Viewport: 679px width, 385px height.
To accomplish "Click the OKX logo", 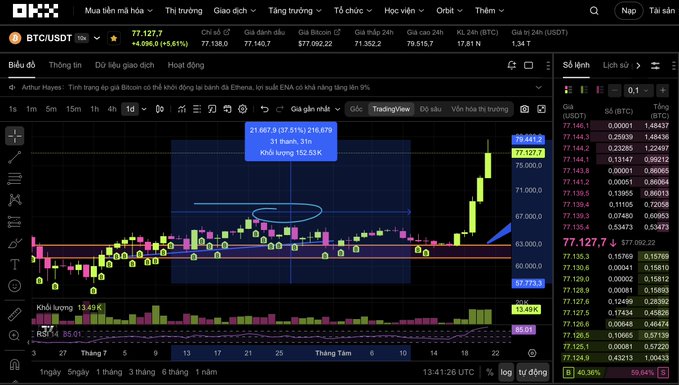I will click(36, 11).
